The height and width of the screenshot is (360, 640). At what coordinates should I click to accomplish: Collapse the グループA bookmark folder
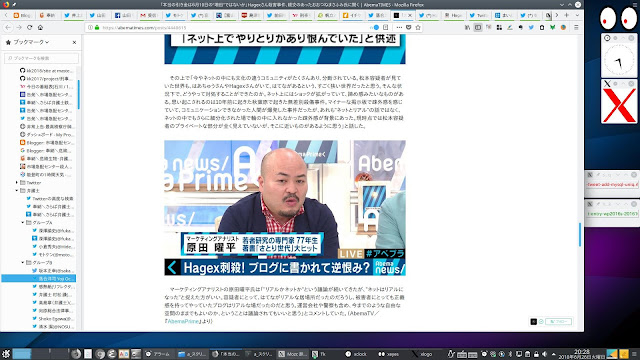click(22, 222)
